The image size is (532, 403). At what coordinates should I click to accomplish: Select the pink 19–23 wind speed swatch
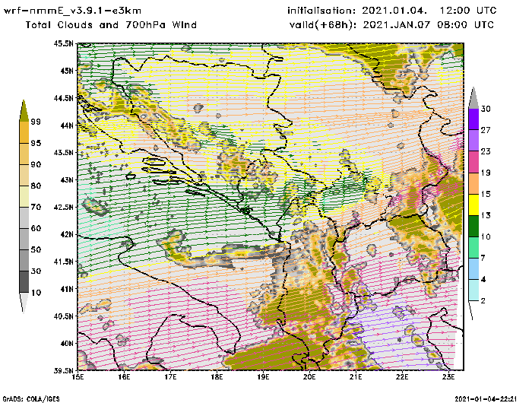[x=473, y=162]
